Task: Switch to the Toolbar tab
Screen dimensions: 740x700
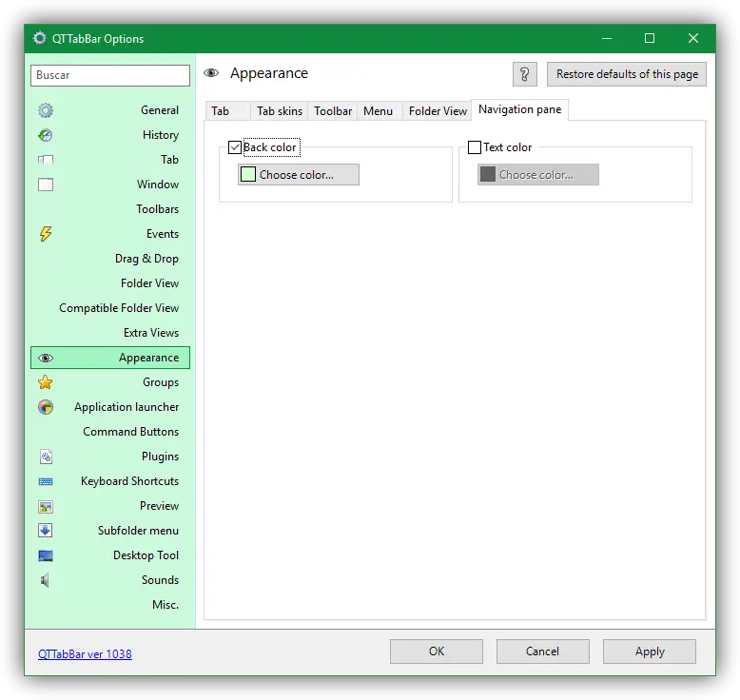Action: (333, 111)
